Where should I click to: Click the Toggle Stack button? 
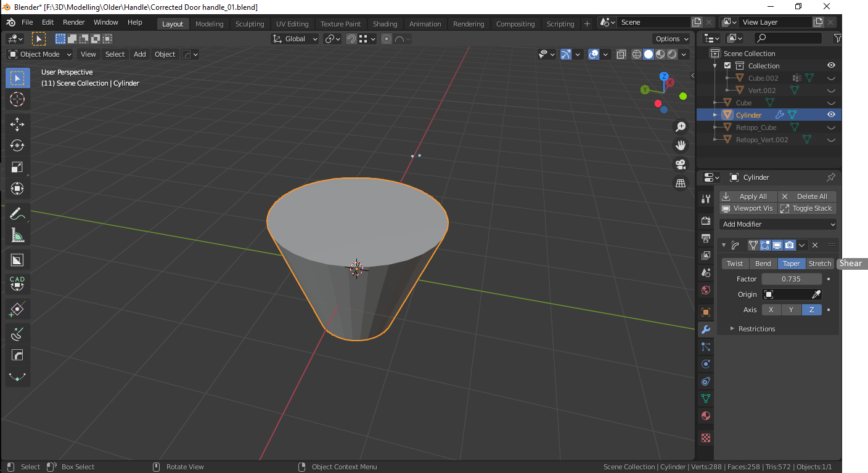pos(808,208)
